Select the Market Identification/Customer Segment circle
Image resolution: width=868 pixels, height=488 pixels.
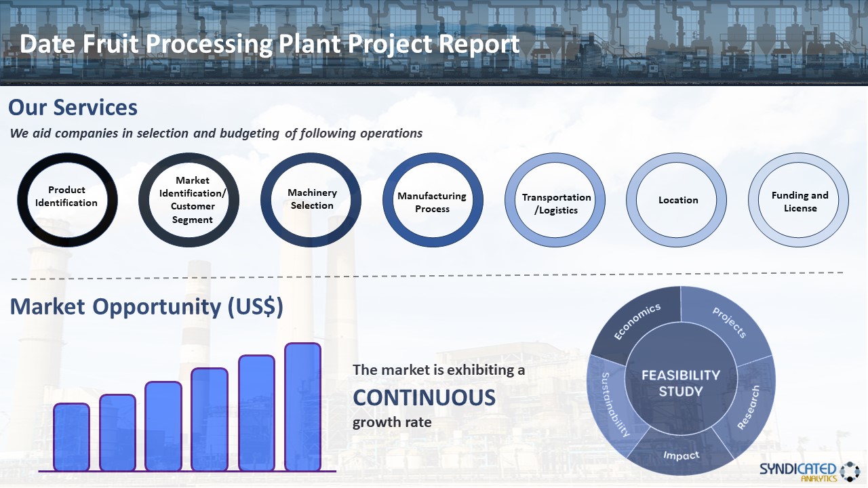pos(189,200)
